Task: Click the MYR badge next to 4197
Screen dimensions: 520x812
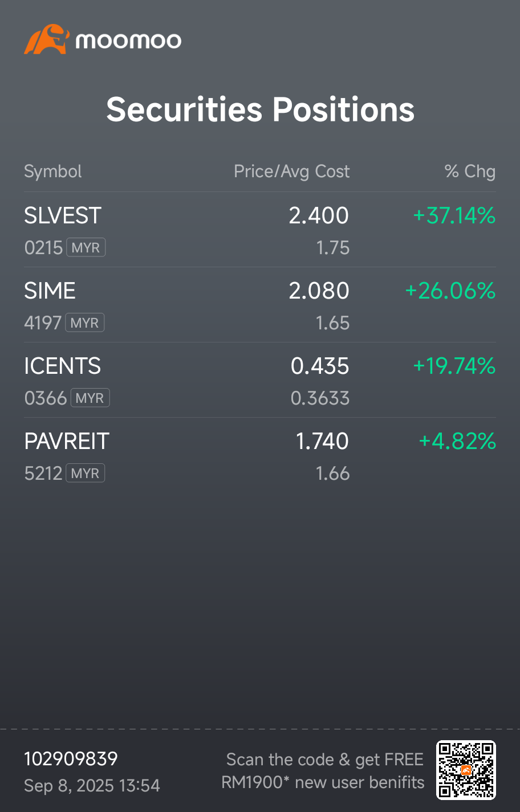Action: pyautogui.click(x=85, y=323)
